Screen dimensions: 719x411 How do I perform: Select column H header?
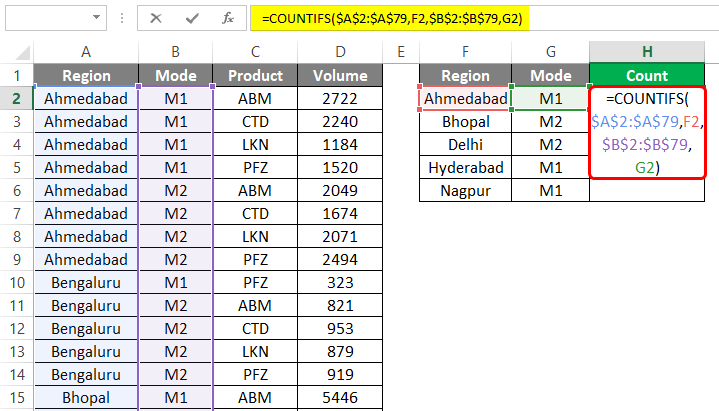(646, 52)
